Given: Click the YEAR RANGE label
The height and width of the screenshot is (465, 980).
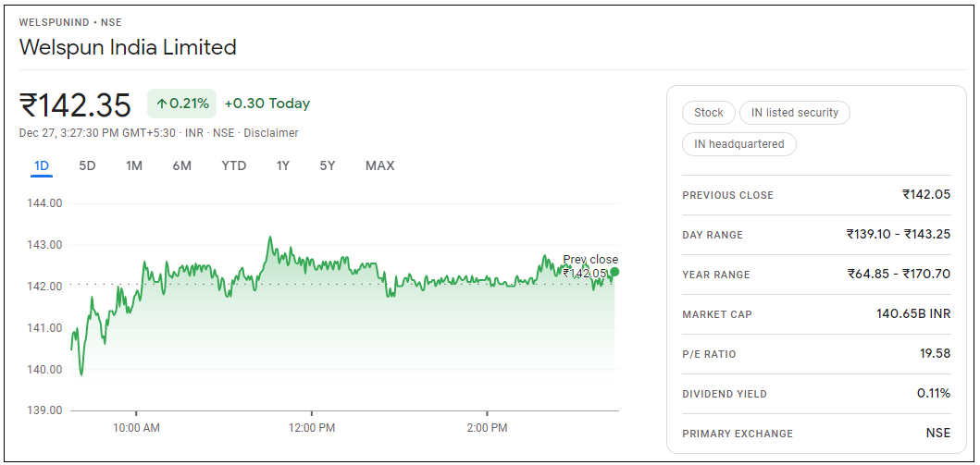Looking at the screenshot, I should (x=716, y=275).
